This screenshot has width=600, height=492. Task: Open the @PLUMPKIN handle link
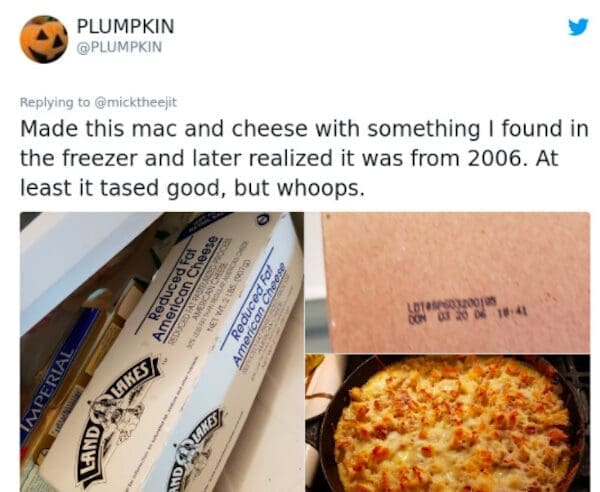point(119,47)
